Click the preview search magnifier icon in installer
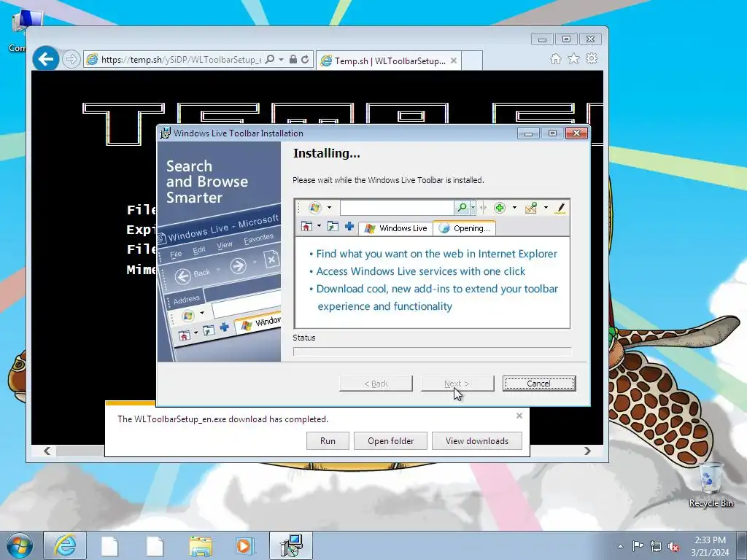 462,208
